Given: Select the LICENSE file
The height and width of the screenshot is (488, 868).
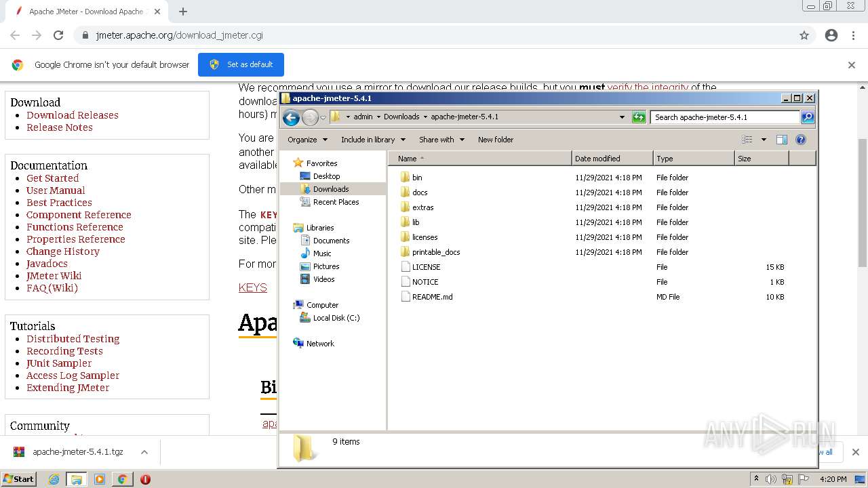Looking at the screenshot, I should [426, 267].
